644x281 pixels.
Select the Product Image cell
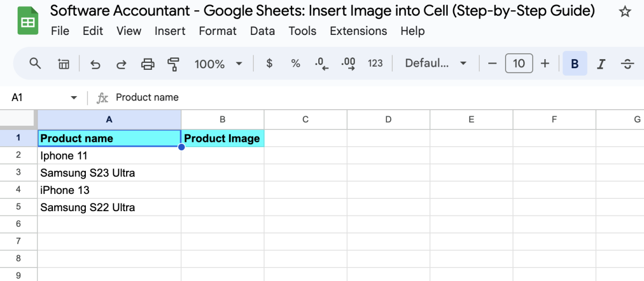point(222,138)
